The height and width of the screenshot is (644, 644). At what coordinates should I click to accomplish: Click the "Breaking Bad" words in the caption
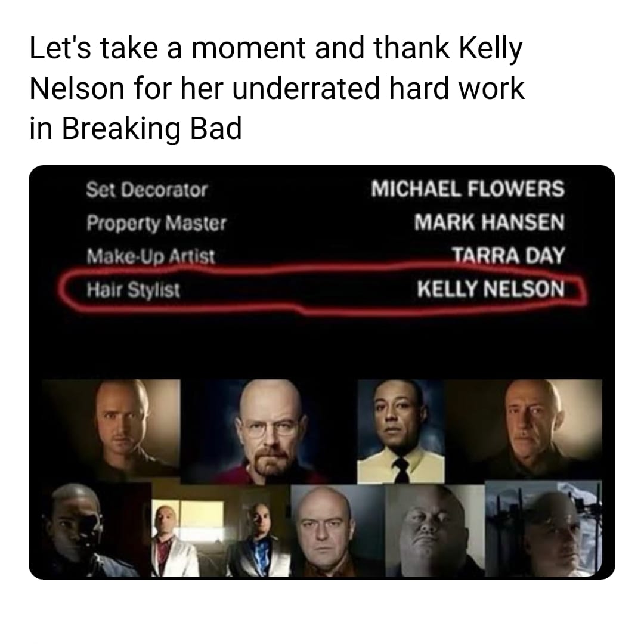click(152, 129)
